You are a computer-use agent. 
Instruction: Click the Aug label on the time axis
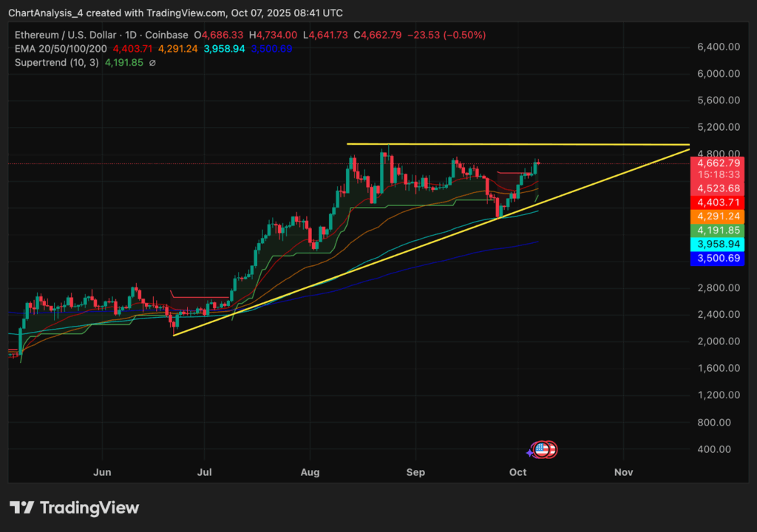coord(310,471)
